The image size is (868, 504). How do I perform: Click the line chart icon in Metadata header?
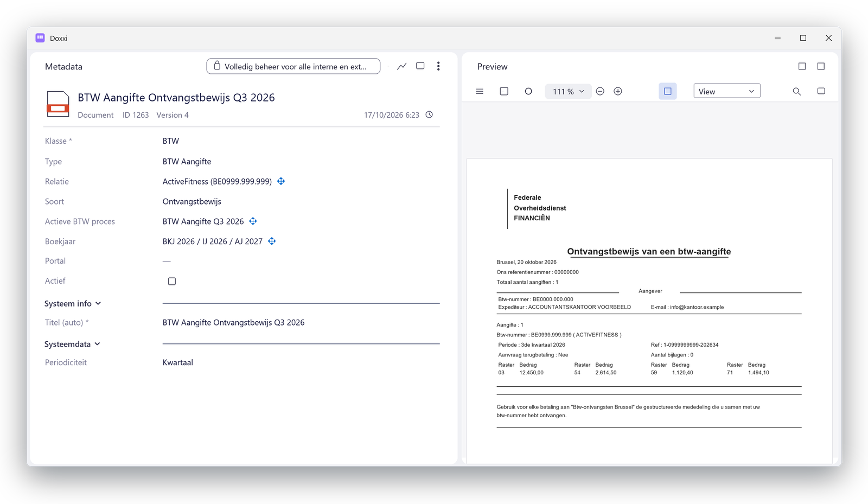click(x=402, y=66)
